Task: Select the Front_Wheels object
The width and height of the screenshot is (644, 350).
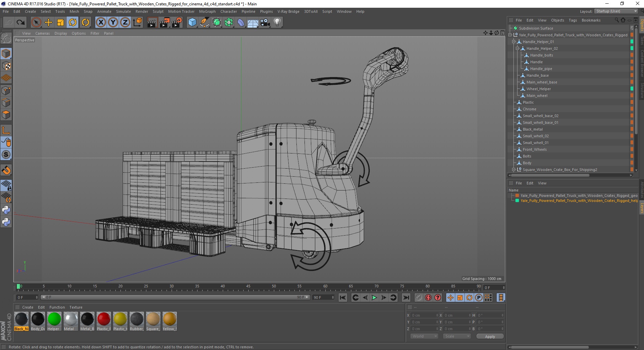Action: pyautogui.click(x=534, y=149)
